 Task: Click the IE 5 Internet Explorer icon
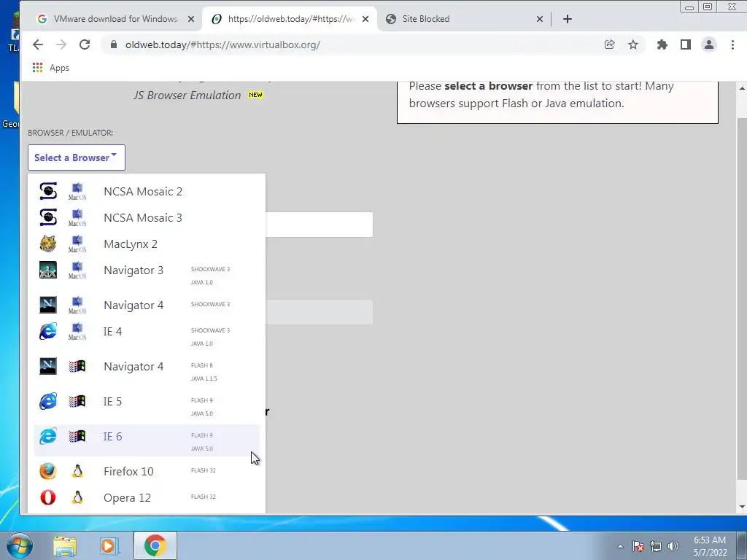pos(48,402)
